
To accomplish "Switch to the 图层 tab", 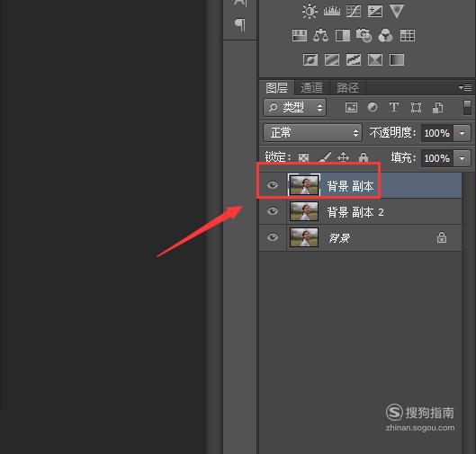I will (x=276, y=87).
